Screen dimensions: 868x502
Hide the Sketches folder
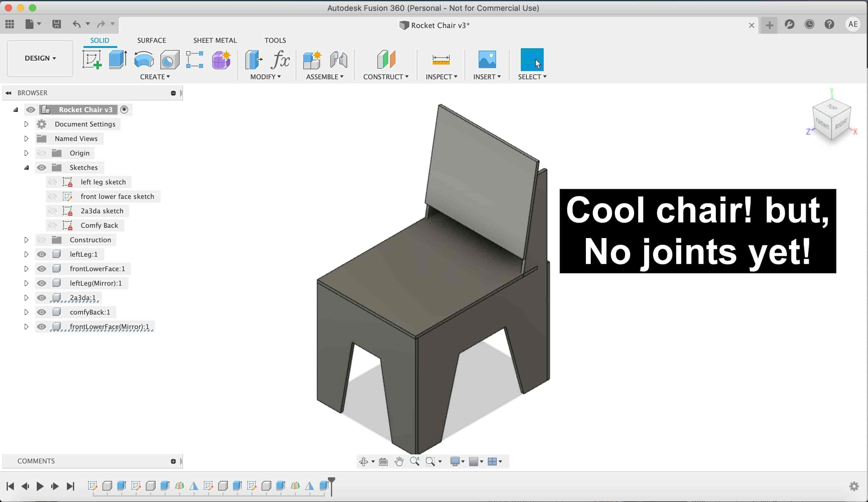[42, 167]
